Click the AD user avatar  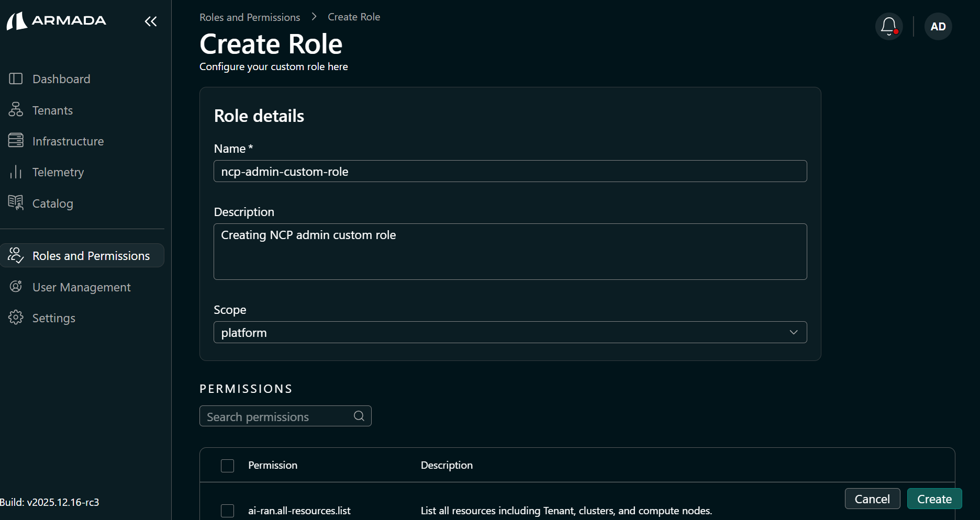click(x=938, y=26)
